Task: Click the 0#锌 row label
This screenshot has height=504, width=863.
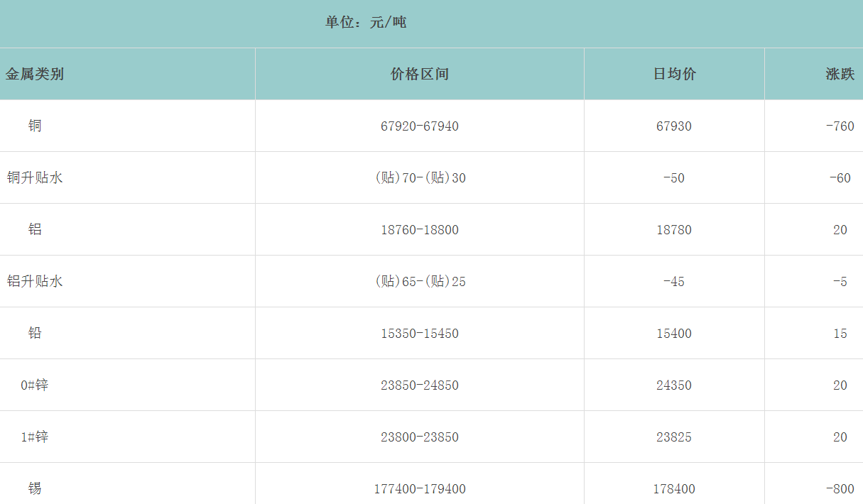Action: [35, 385]
